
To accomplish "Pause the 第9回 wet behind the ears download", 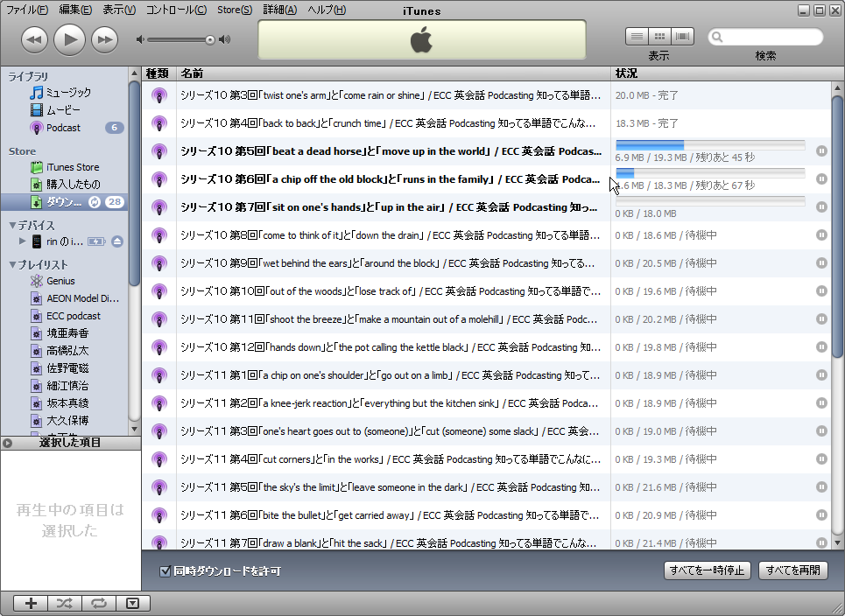I will point(821,262).
